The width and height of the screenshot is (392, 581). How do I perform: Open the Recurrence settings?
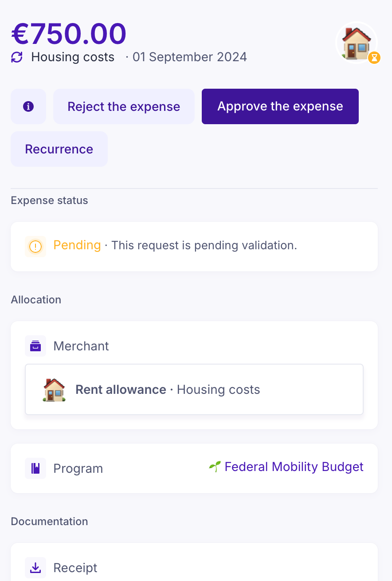click(59, 149)
